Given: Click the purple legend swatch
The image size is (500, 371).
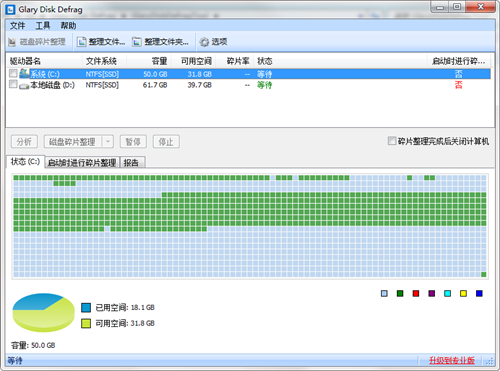Looking at the screenshot, I should (432, 293).
